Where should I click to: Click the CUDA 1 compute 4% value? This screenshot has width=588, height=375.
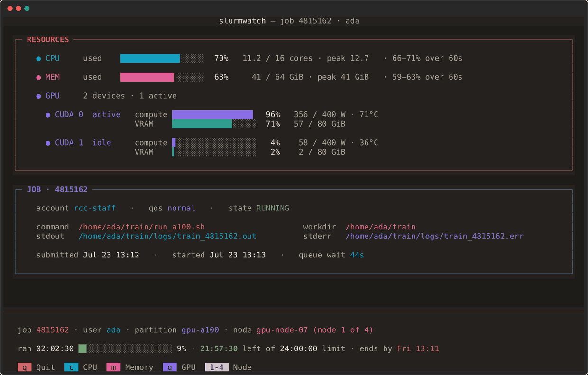tap(275, 142)
